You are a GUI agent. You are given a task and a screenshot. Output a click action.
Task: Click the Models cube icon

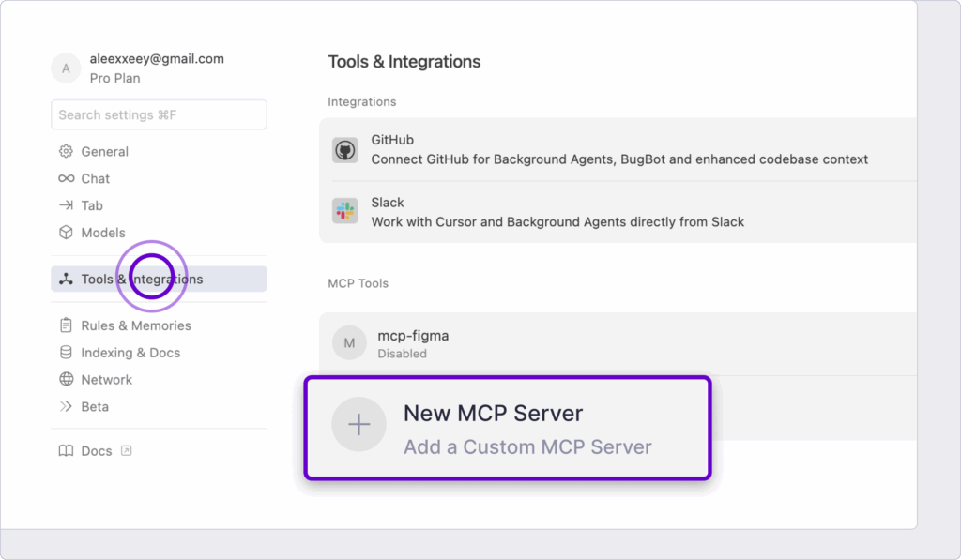[66, 233]
